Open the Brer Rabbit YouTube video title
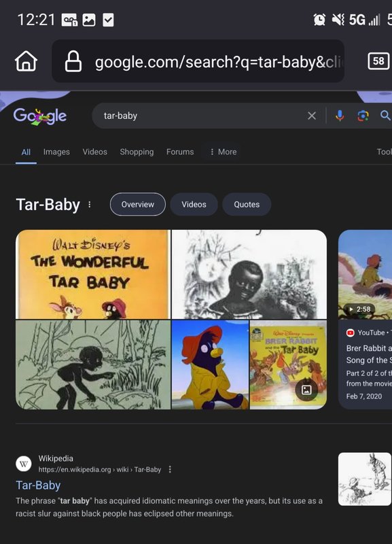The height and width of the screenshot is (544, 392). 369,354
